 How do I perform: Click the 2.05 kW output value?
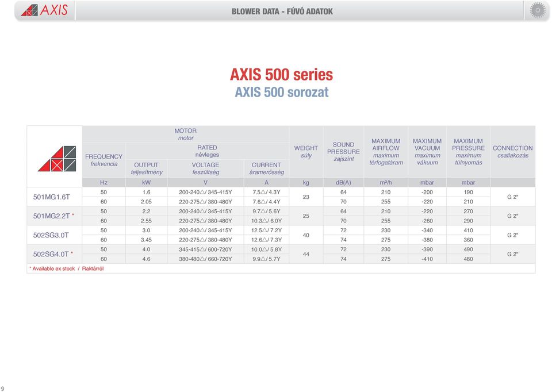pos(147,202)
